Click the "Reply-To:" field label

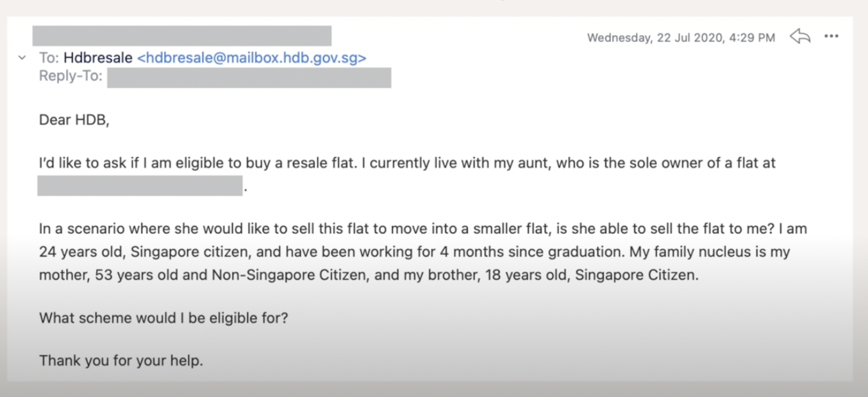pyautogui.click(x=71, y=76)
